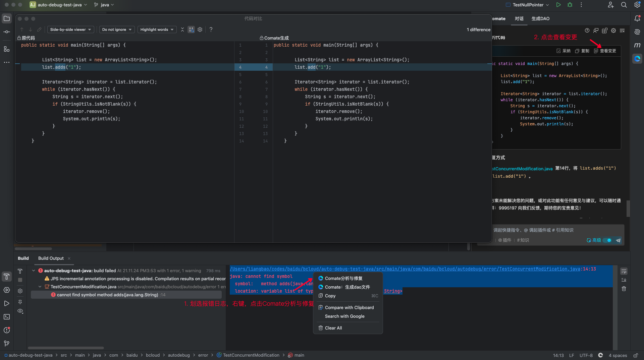This screenshot has width=644, height=360.
Task: Open build output settings gear
Action: pos(20,291)
